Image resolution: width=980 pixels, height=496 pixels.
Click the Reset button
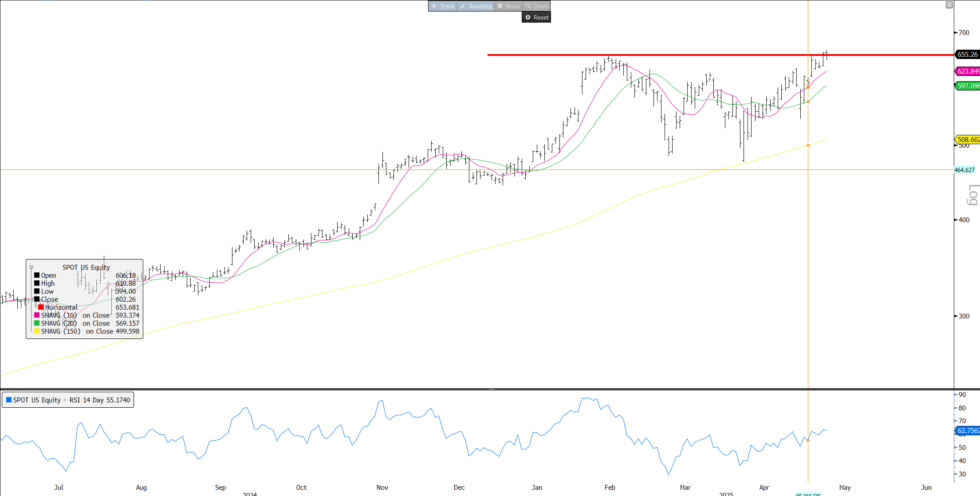536,17
